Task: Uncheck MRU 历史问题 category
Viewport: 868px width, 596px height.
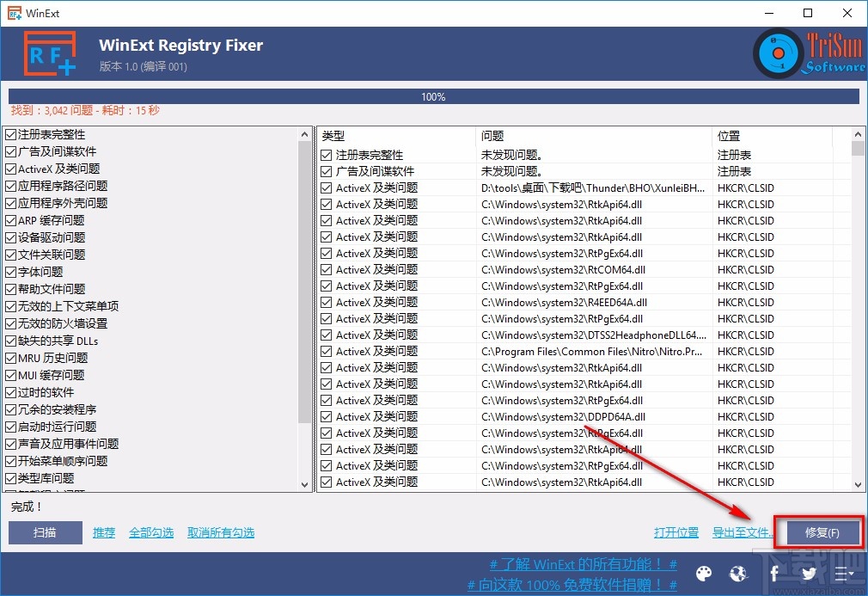Action: point(10,358)
